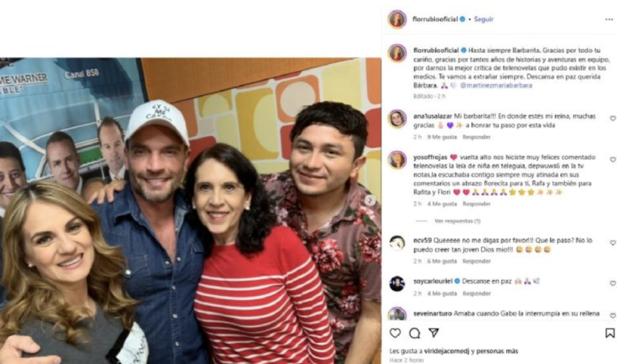Expand Ver respuestas (1) under yosoffrojas comment
The image size is (617, 364).
pyautogui.click(x=457, y=221)
